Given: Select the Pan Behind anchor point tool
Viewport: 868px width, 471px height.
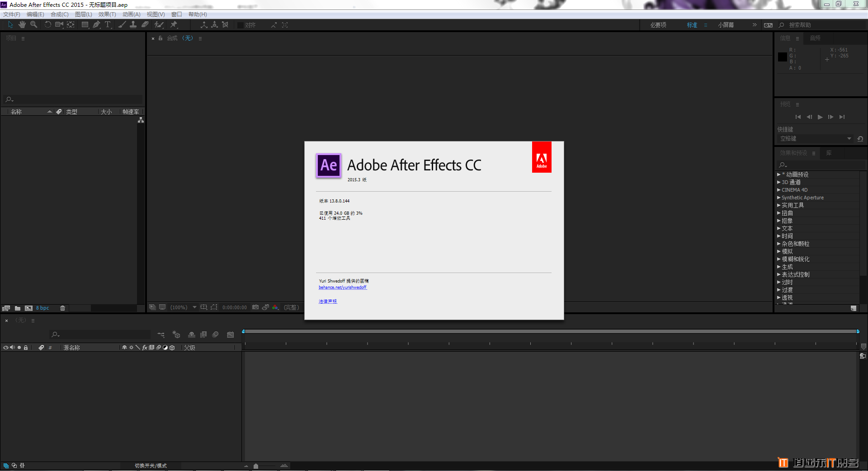Looking at the screenshot, I should point(71,25).
